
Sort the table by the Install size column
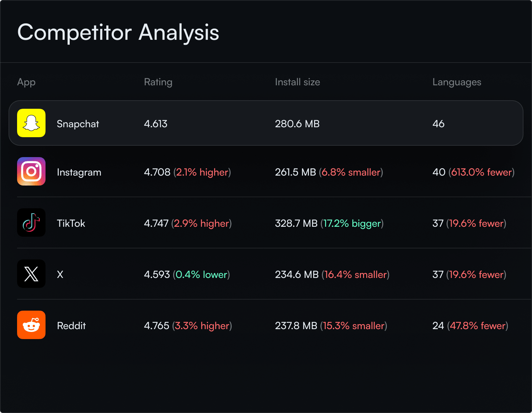297,82
